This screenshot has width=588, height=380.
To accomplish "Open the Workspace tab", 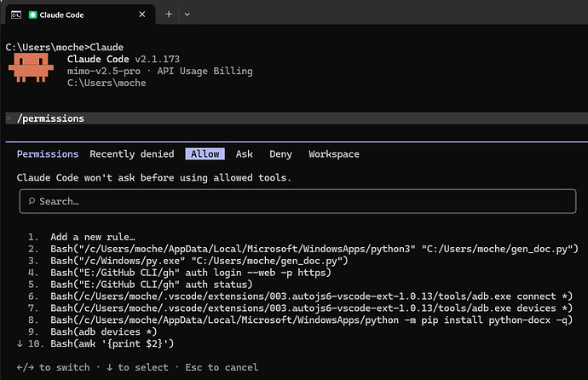I will click(x=334, y=154).
